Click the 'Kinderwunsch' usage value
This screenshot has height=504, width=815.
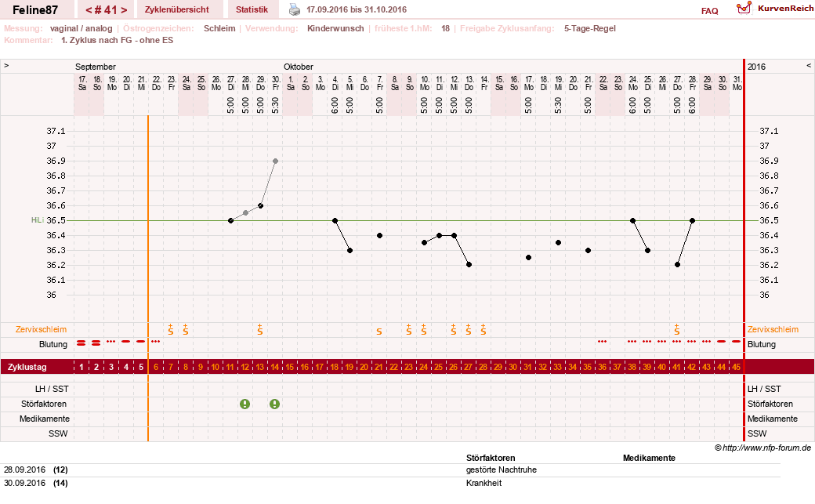335,28
